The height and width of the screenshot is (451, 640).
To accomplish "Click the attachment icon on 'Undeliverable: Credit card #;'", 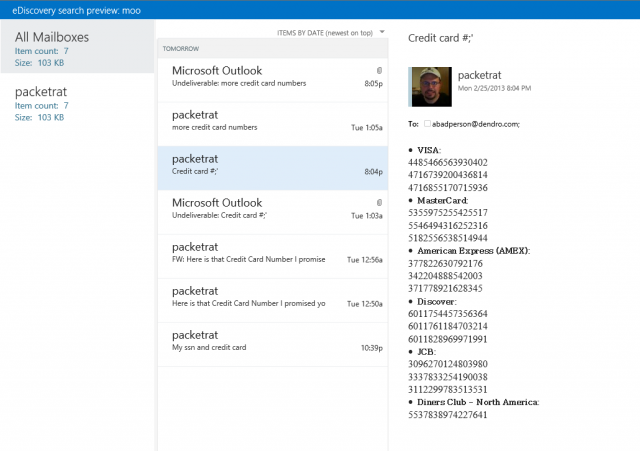I will point(379,202).
